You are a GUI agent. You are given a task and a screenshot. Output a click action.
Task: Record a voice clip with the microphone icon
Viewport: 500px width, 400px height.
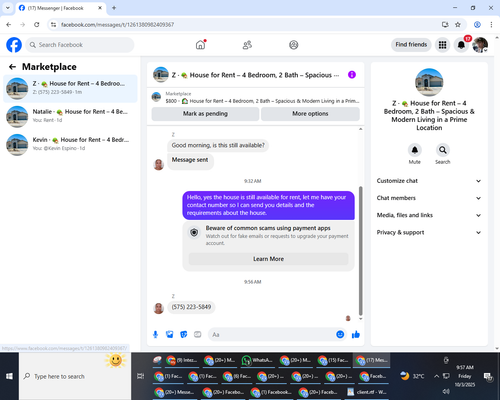(155, 334)
